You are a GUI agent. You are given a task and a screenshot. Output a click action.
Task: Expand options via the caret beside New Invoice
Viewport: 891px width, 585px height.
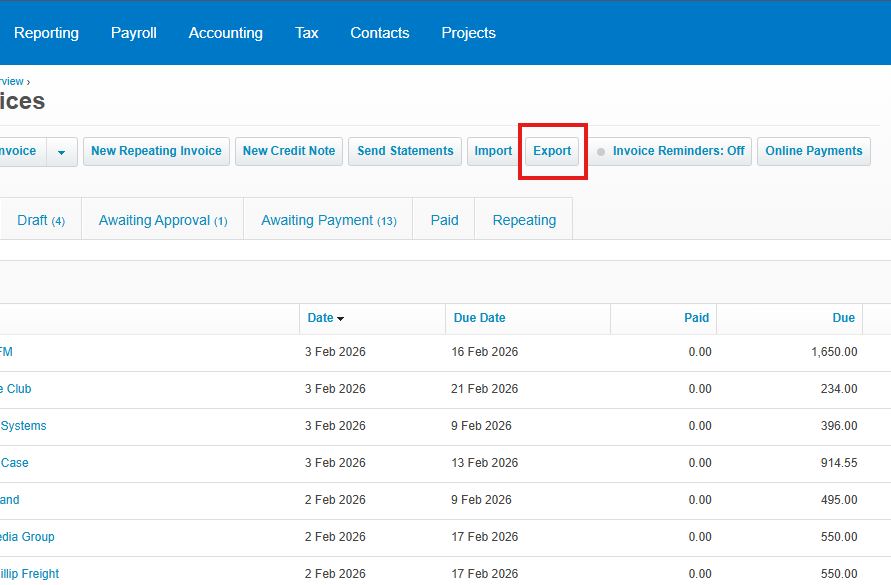coord(61,151)
